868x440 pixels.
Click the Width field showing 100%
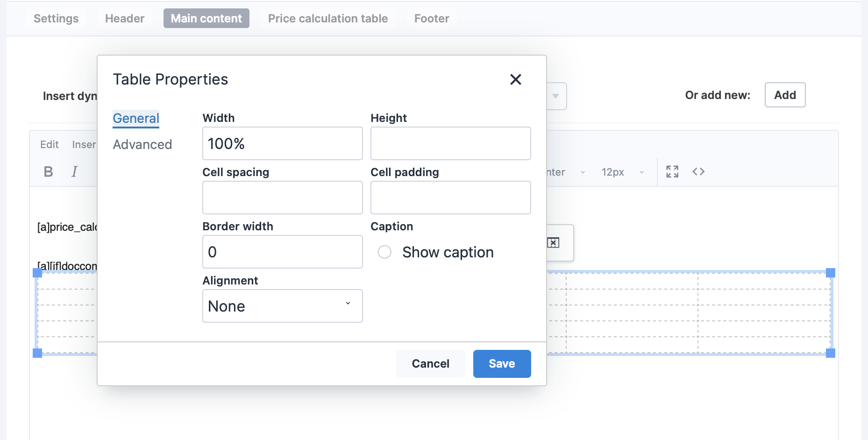coord(282,143)
